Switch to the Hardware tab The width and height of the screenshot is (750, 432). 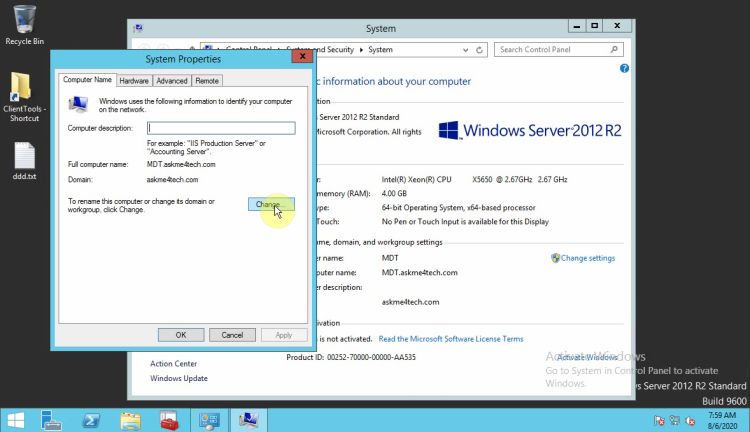coord(134,81)
